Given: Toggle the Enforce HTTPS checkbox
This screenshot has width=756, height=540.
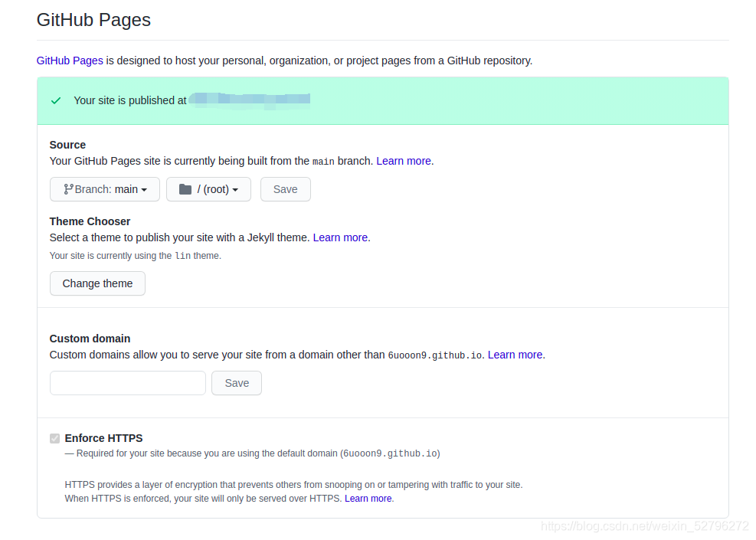Looking at the screenshot, I should [x=54, y=438].
